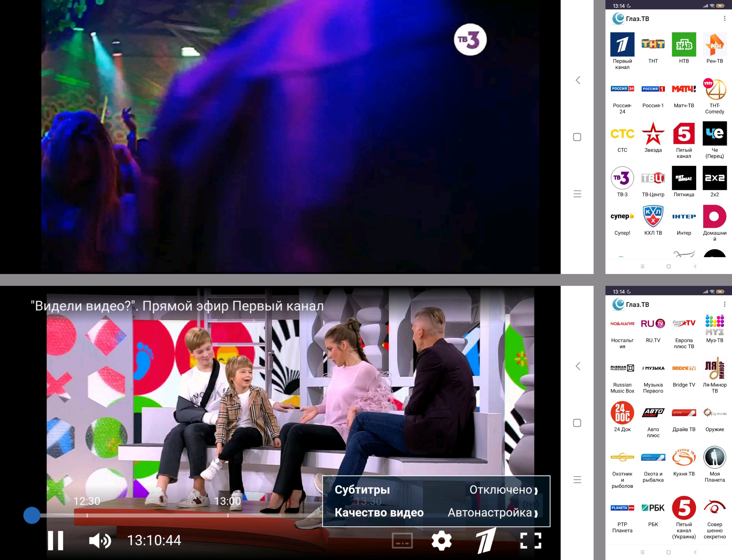Open the Моя Планета channel tile

coord(714,465)
